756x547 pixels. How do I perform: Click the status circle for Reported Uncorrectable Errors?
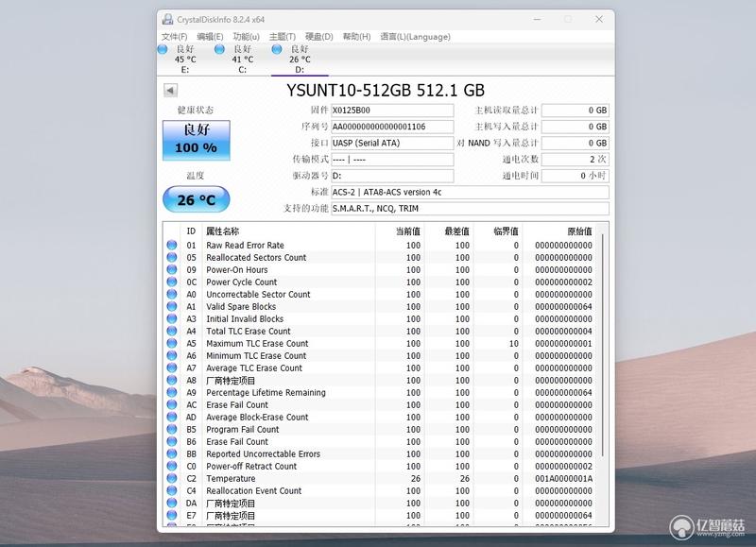pos(172,454)
